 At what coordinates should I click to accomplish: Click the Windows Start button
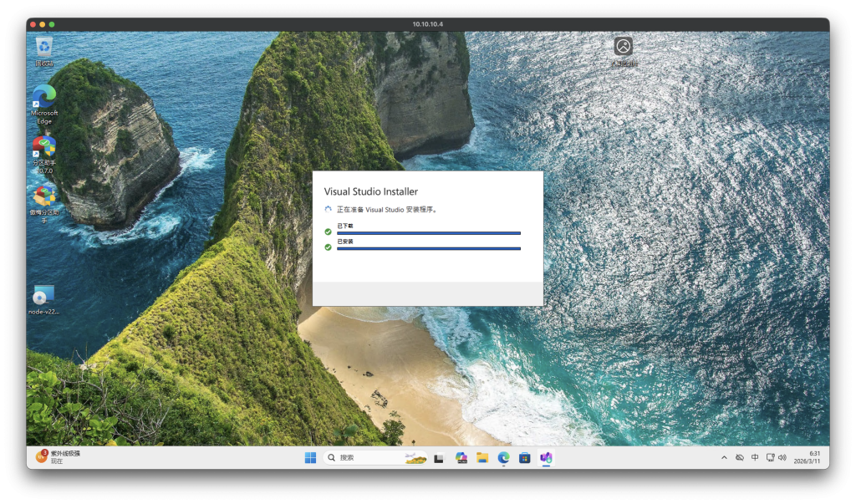pyautogui.click(x=310, y=458)
